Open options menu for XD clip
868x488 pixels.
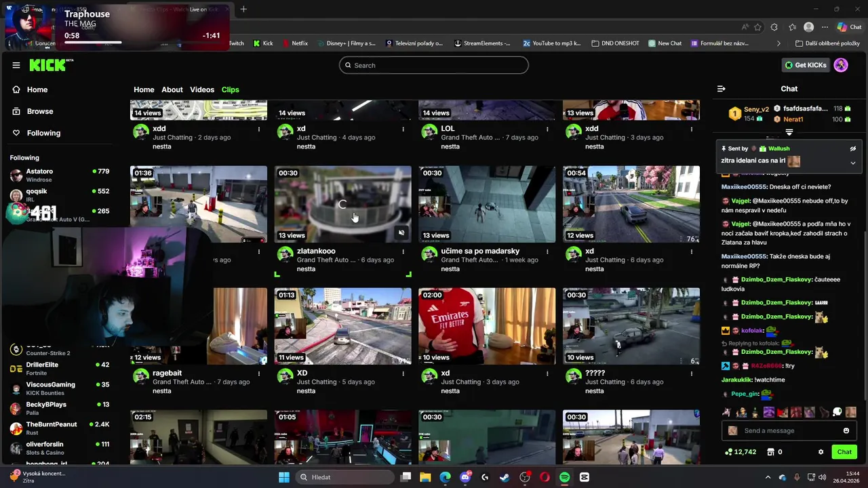point(403,373)
